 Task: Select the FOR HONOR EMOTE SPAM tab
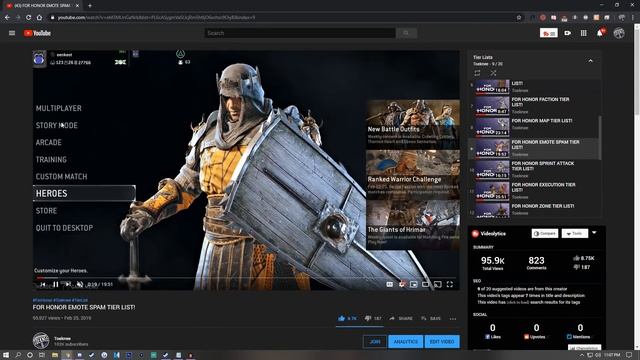pyautogui.click(x=42, y=6)
